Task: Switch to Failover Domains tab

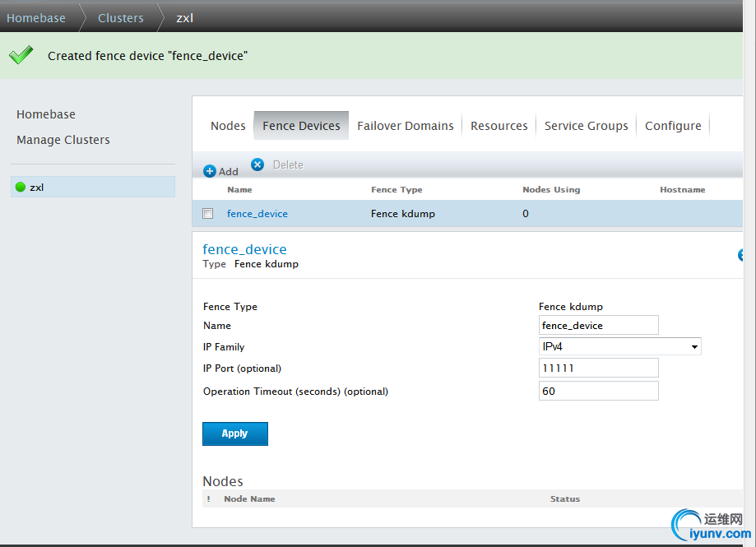Action: (406, 126)
